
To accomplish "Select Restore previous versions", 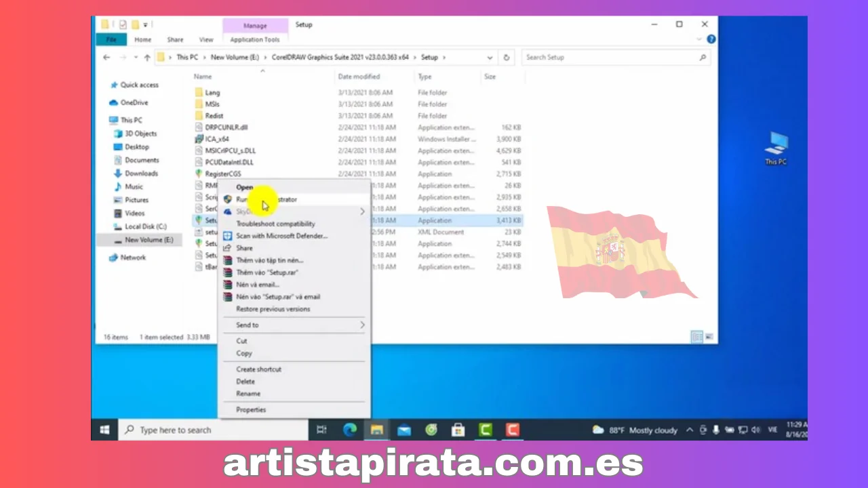I will 294,309.
